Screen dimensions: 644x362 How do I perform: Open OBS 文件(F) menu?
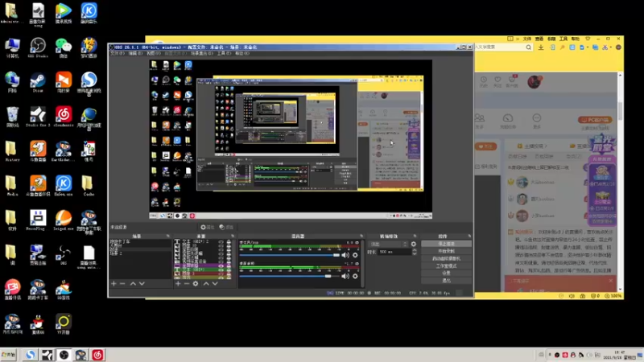[x=117, y=53]
